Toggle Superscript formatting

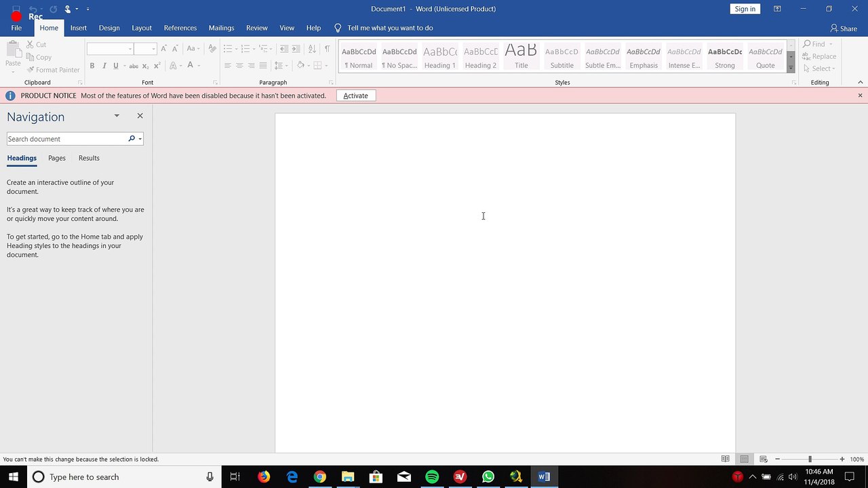click(x=157, y=66)
